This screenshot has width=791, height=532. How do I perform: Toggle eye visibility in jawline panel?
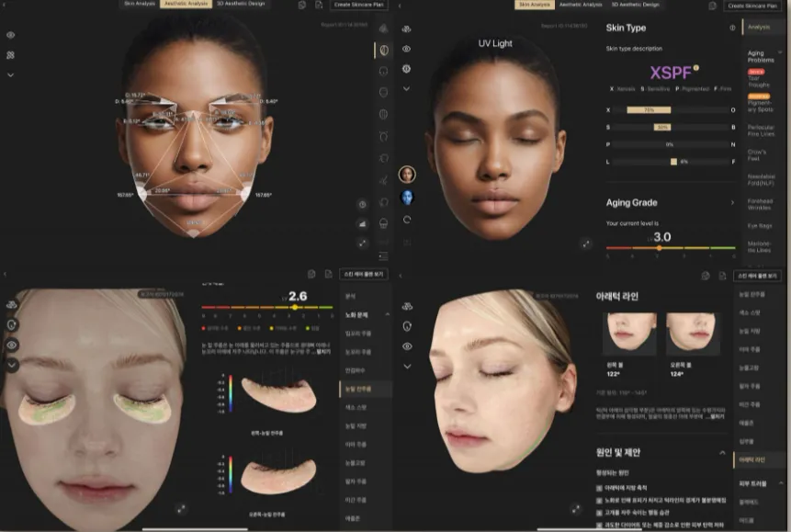[407, 346]
